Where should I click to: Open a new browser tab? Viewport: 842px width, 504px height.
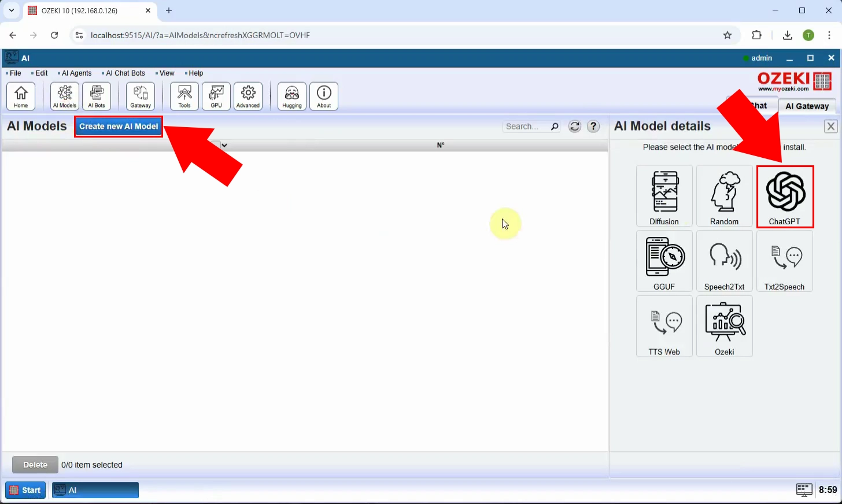[x=169, y=10]
